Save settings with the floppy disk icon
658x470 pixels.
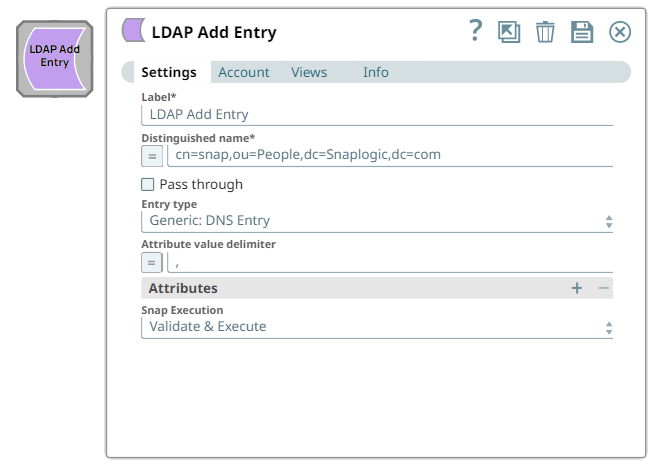582,32
